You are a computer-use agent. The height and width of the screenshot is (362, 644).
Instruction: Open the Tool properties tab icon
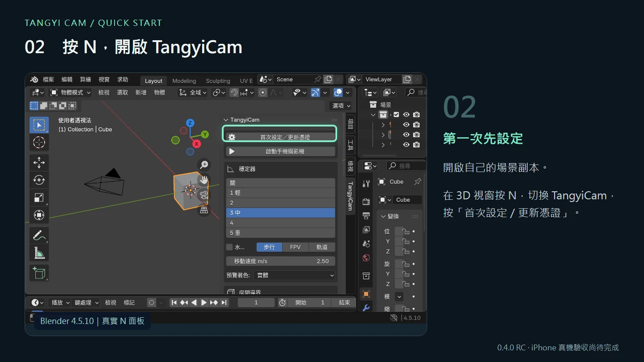(366, 183)
